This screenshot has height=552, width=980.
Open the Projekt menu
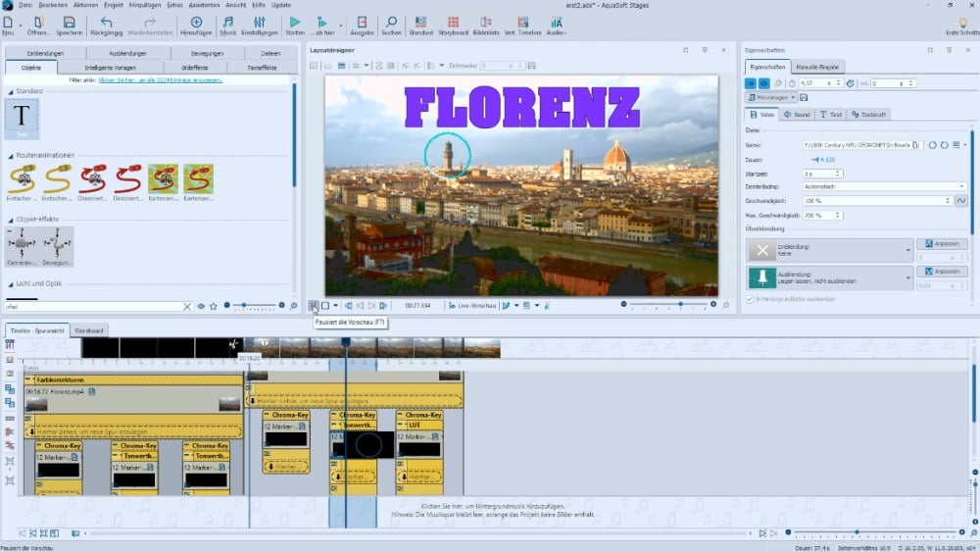tap(111, 5)
